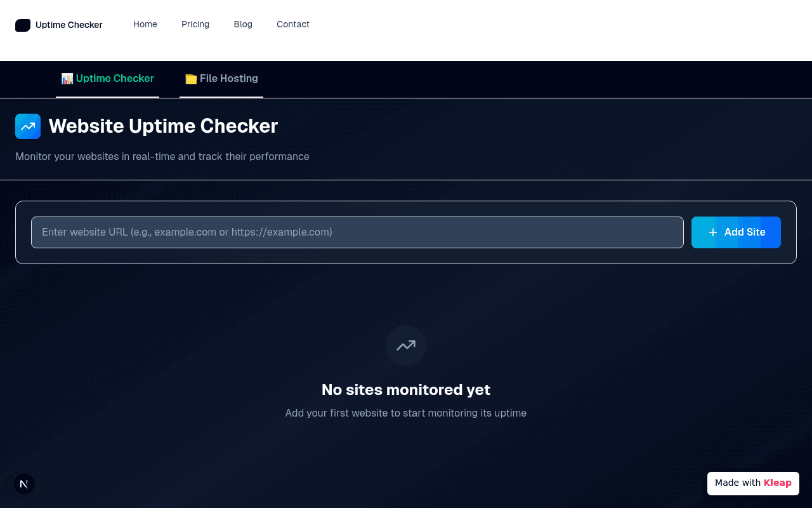Open the Next.js dev tools badge
The image size is (812, 508).
[24, 484]
